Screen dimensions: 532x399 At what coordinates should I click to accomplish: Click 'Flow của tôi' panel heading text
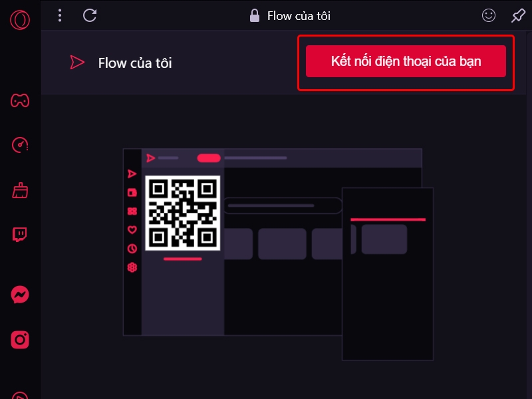pos(135,63)
